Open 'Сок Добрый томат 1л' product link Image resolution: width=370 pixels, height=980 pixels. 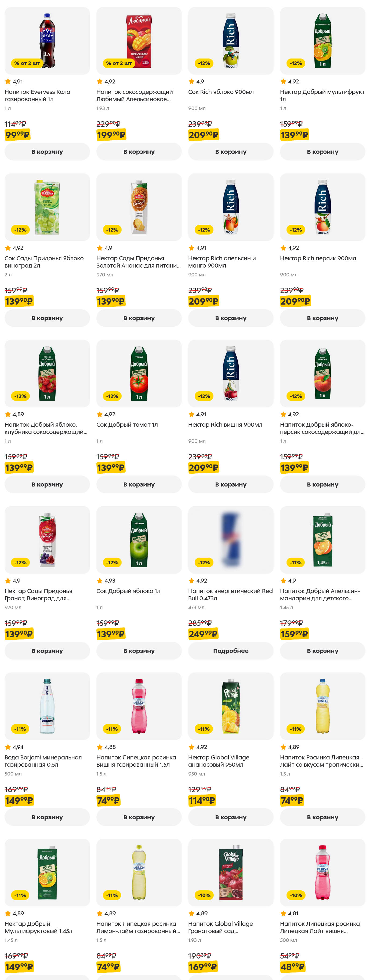click(127, 425)
